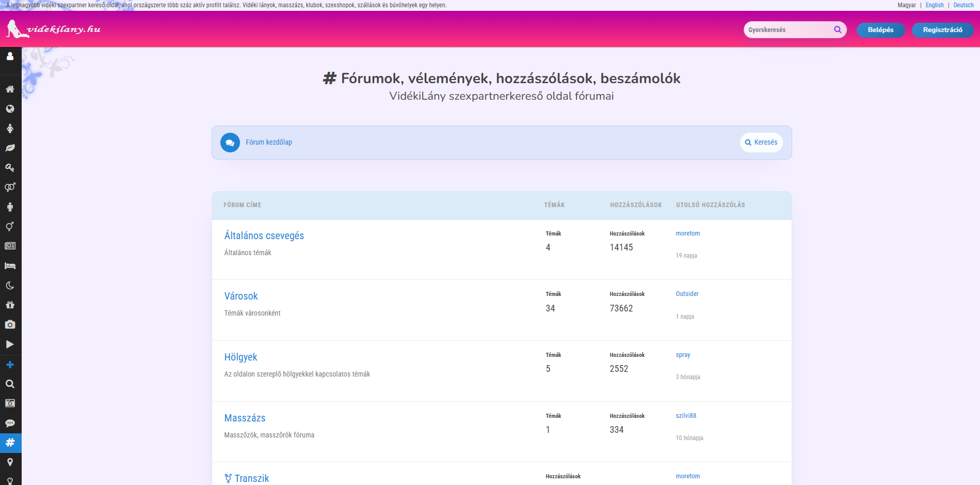This screenshot has width=980, height=485.
Task: Open the newspaper icon in sidebar
Action: (x=10, y=246)
